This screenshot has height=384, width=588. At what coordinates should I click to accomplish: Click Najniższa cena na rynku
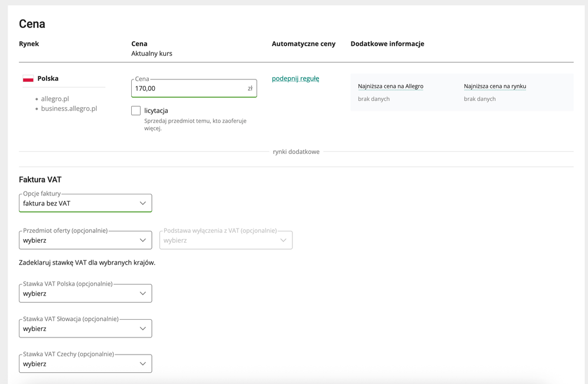[x=494, y=86]
